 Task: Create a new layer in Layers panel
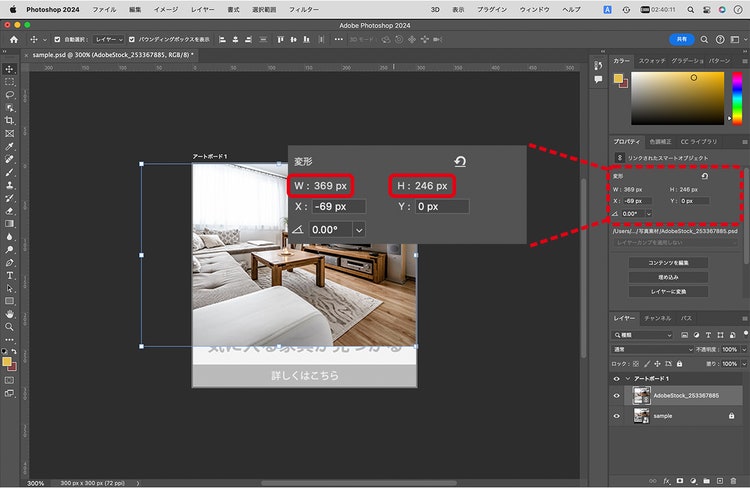point(720,481)
